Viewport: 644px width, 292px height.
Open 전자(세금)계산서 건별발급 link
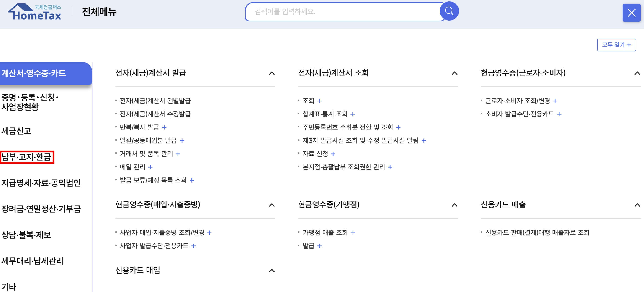click(x=155, y=101)
